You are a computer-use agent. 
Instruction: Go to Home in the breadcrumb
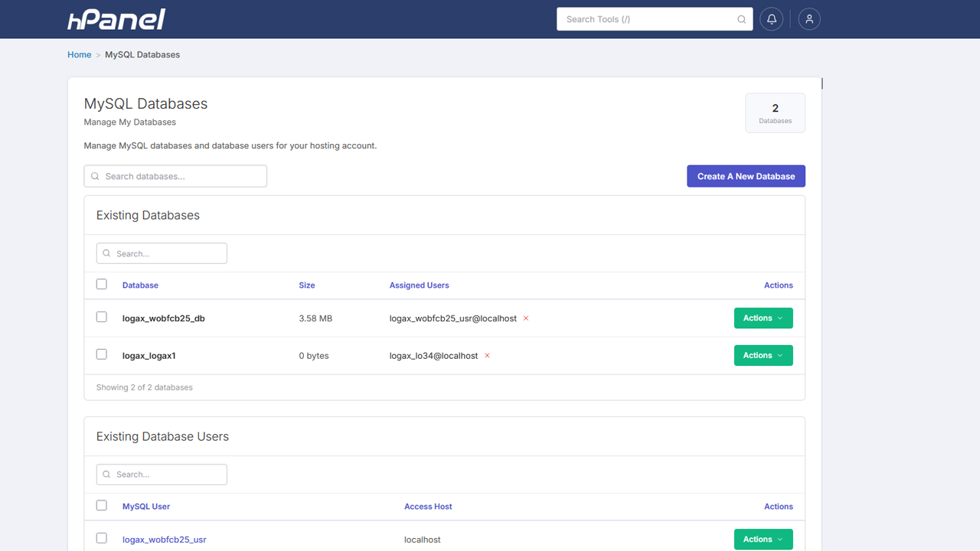pos(80,55)
